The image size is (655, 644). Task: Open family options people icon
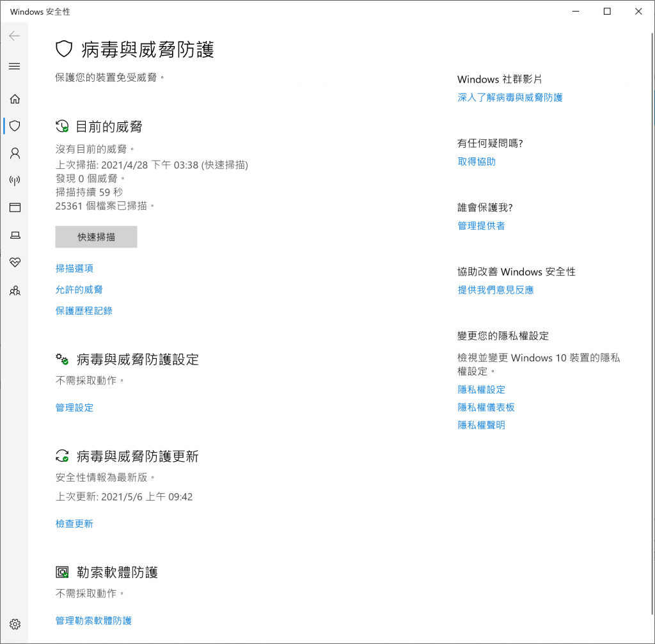(x=15, y=290)
